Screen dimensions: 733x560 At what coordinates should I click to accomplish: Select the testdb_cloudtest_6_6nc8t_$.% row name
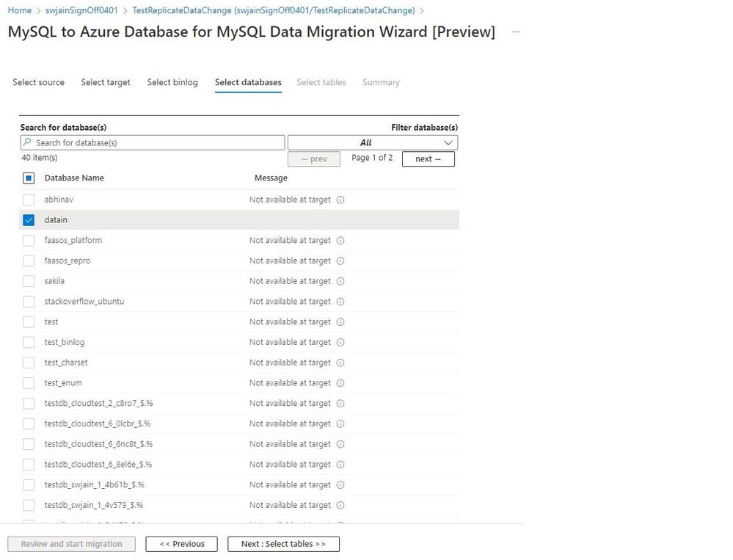pos(98,444)
